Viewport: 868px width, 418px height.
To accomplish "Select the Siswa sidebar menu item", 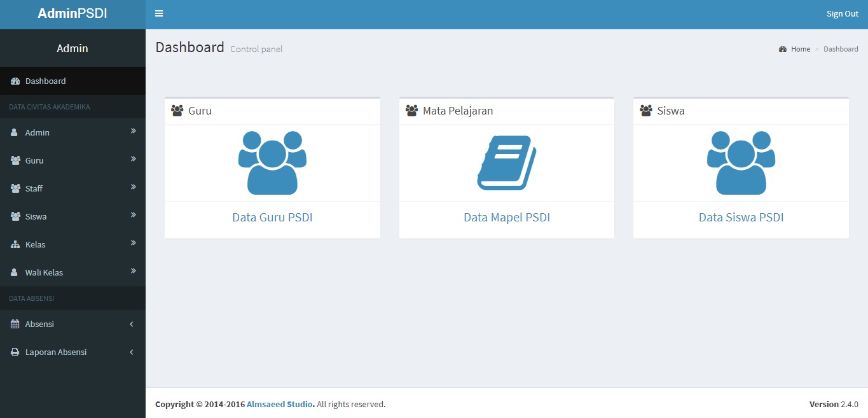I will pyautogui.click(x=36, y=217).
